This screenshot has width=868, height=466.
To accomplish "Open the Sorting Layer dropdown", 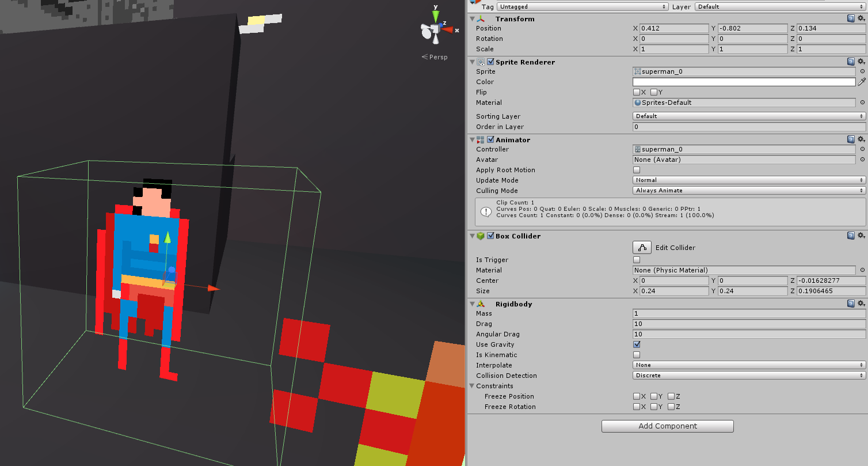I will [x=749, y=116].
